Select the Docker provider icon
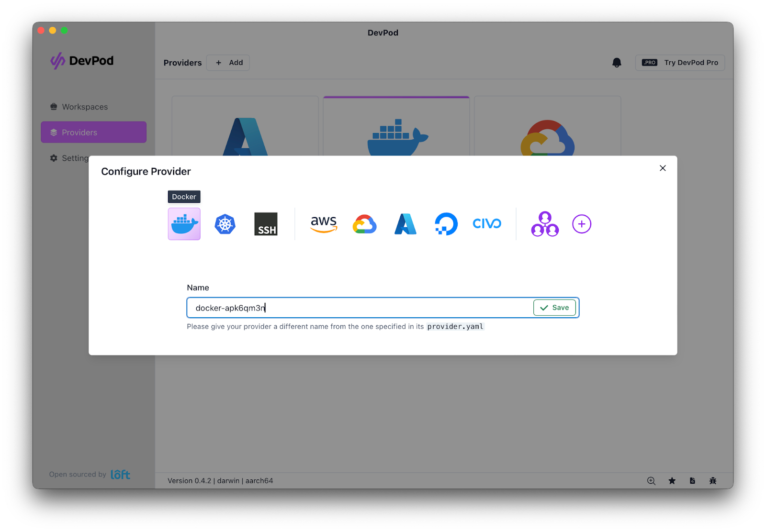The height and width of the screenshot is (532, 766). click(184, 224)
